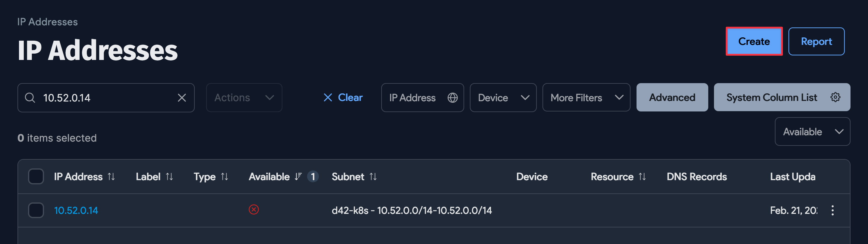The image size is (868, 244).
Task: Open the 10.52.0.14 IP address link
Action: pos(76,210)
